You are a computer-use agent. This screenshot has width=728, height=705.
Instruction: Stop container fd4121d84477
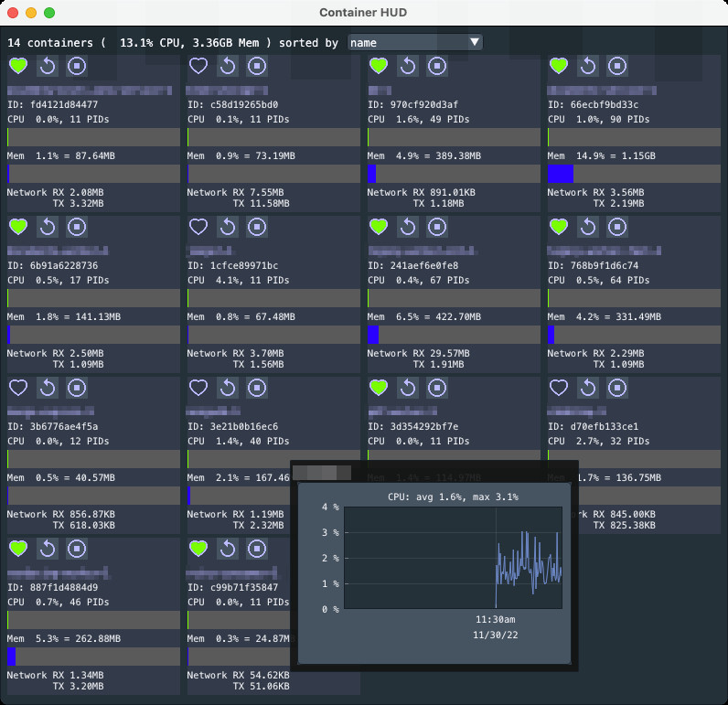77,66
